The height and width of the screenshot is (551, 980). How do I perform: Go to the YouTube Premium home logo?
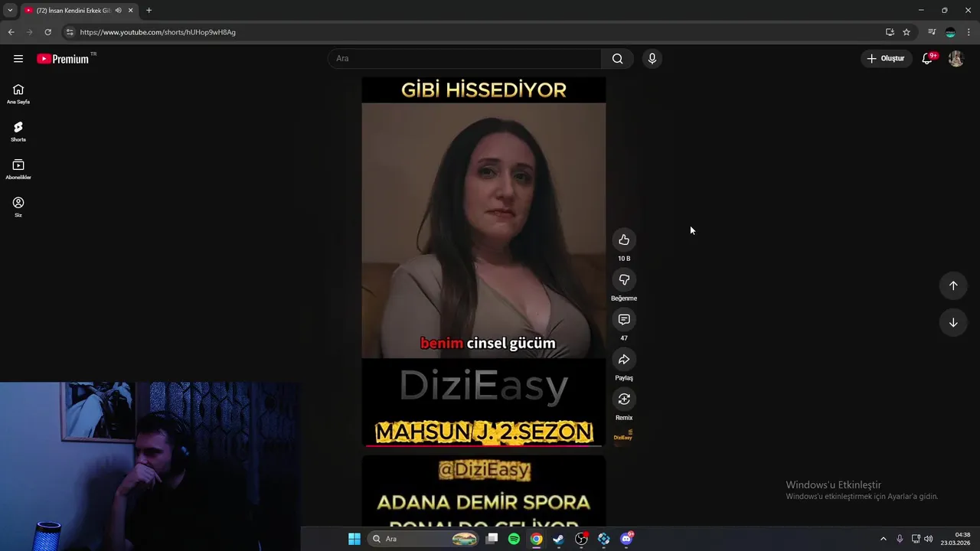(x=63, y=58)
